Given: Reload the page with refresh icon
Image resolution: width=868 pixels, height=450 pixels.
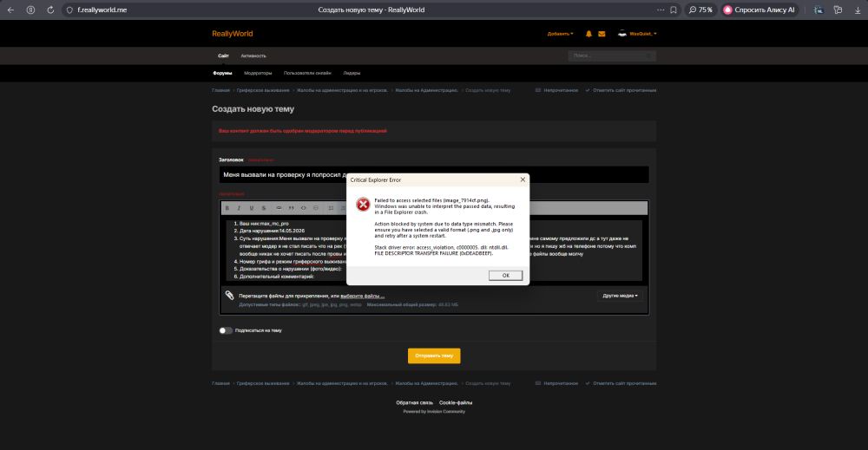Looking at the screenshot, I should [x=50, y=10].
